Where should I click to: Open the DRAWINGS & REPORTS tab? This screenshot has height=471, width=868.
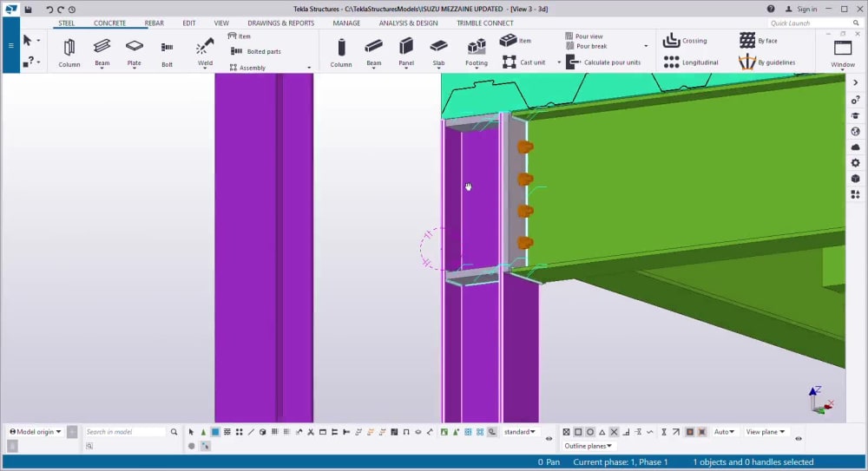click(x=280, y=23)
